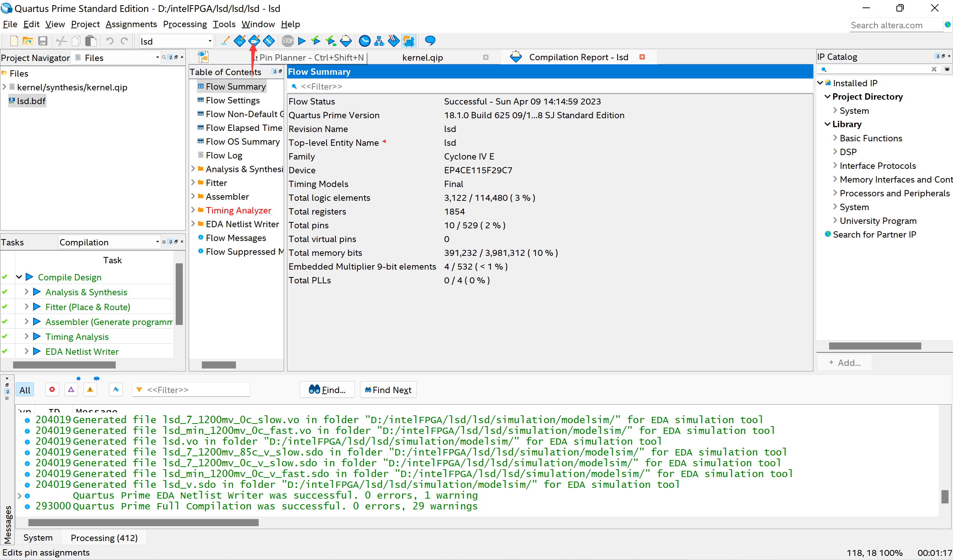Screen dimensions: 953x560
Task: Click the Find button in messages
Action: tap(327, 390)
